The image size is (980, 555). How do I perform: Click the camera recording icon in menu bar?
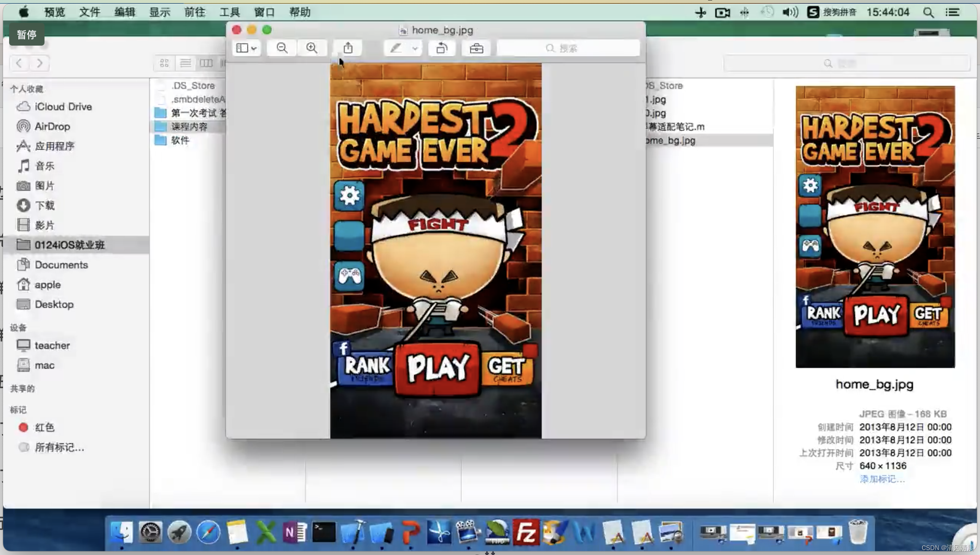[722, 13]
